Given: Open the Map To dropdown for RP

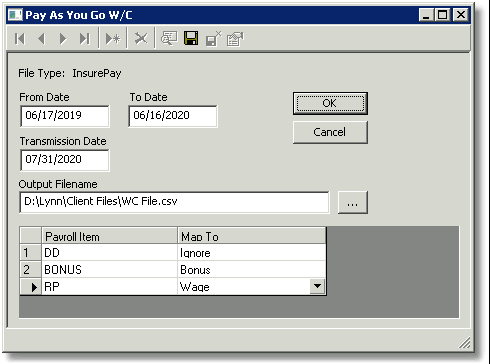Looking at the screenshot, I should (x=317, y=286).
